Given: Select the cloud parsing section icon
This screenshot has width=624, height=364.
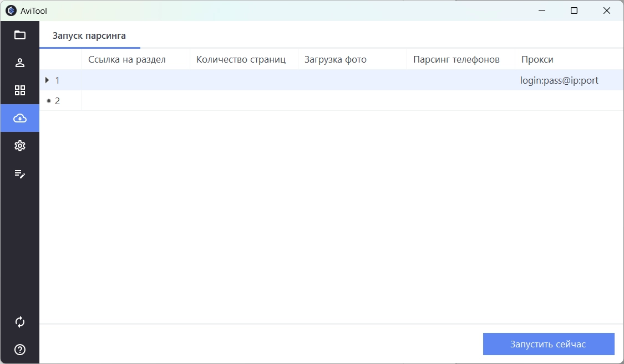Looking at the screenshot, I should click(x=20, y=117).
